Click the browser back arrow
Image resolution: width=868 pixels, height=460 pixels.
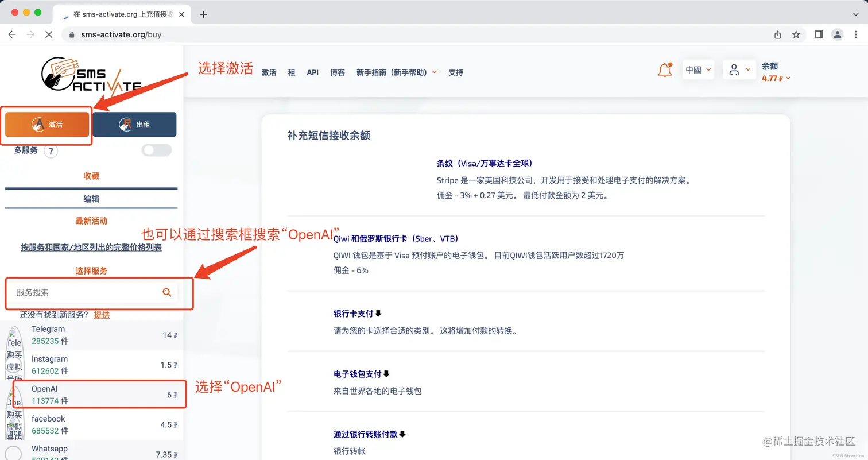coord(12,34)
